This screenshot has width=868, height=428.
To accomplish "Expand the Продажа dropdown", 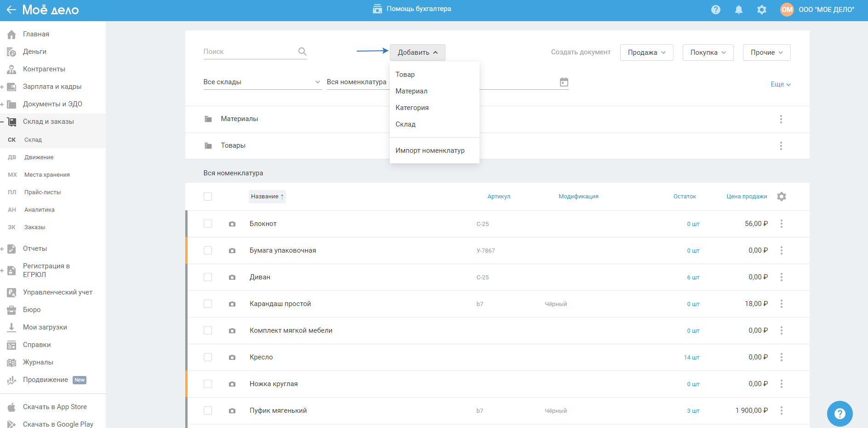I will tap(646, 52).
